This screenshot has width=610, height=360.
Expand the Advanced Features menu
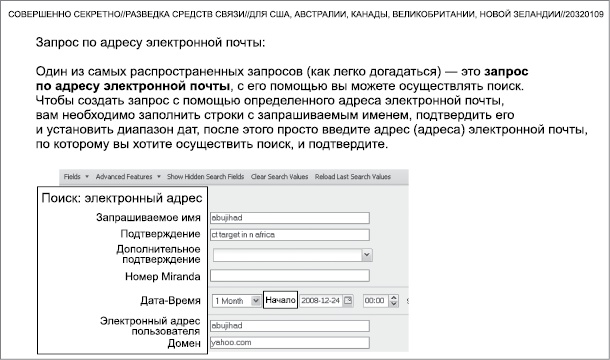[x=128, y=177]
